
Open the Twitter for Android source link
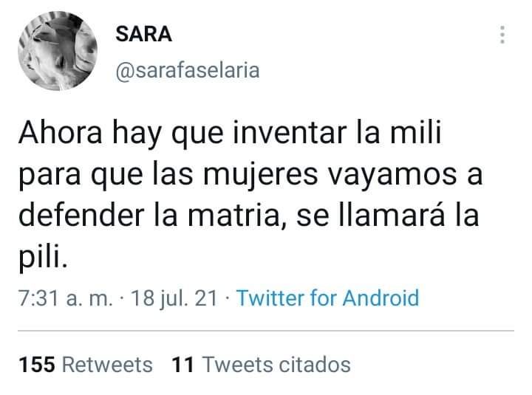[x=328, y=298]
